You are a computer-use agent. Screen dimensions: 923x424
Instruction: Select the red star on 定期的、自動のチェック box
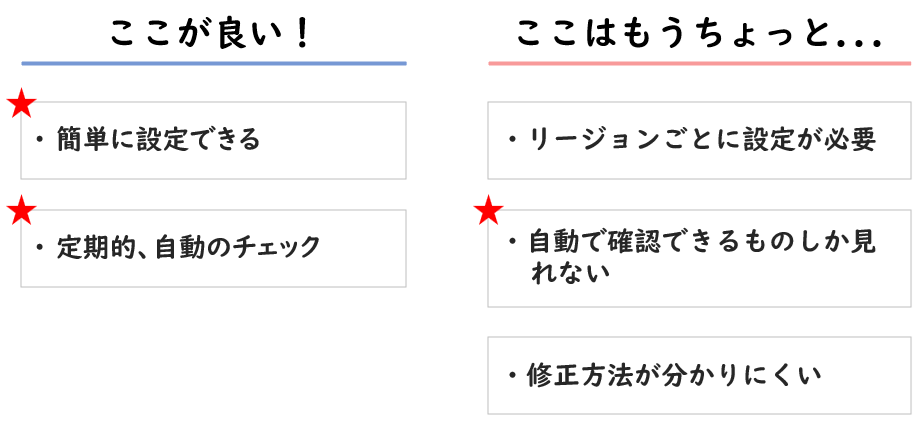(x=22, y=210)
